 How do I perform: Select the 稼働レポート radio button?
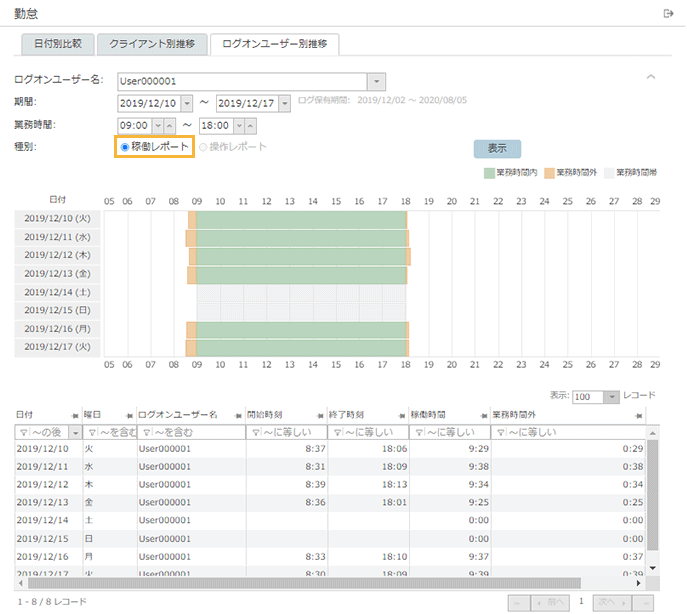[125, 147]
